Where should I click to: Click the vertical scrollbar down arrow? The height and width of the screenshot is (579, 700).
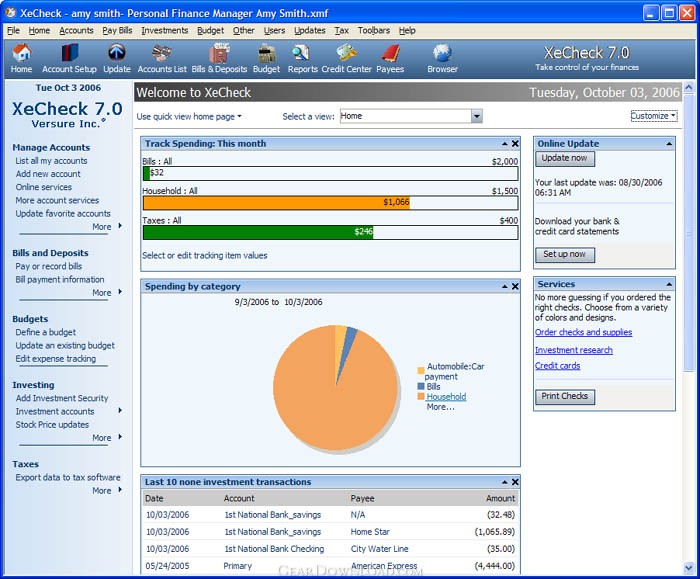(688, 568)
